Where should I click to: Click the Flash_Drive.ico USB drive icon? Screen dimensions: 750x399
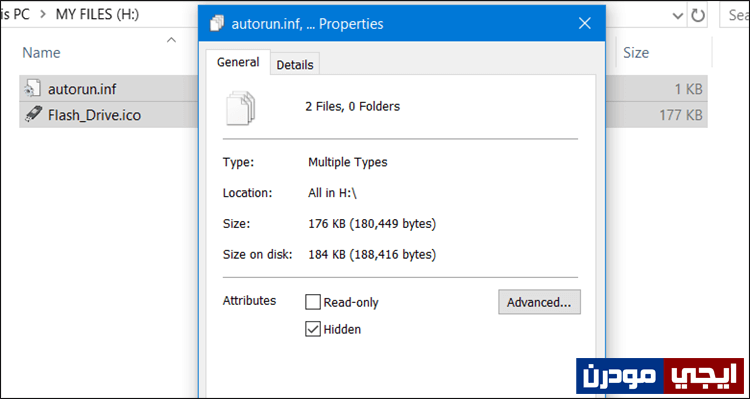pyautogui.click(x=33, y=115)
